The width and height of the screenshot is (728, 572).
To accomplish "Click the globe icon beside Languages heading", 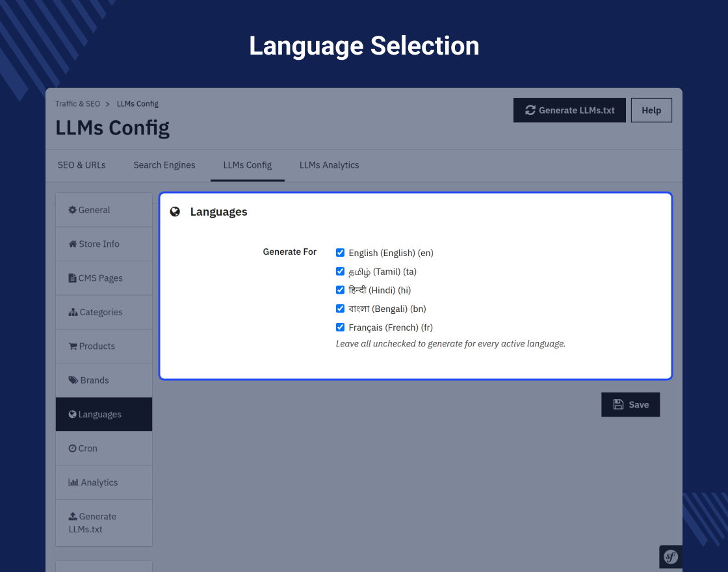I will (175, 212).
